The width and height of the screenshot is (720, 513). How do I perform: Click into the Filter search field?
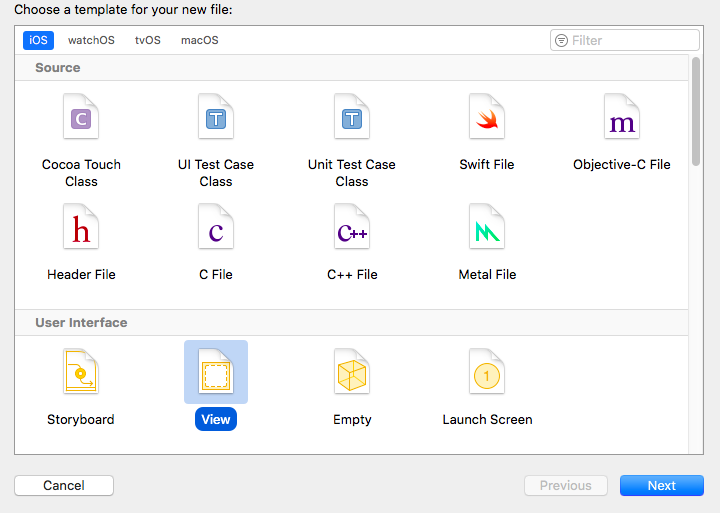(632, 40)
